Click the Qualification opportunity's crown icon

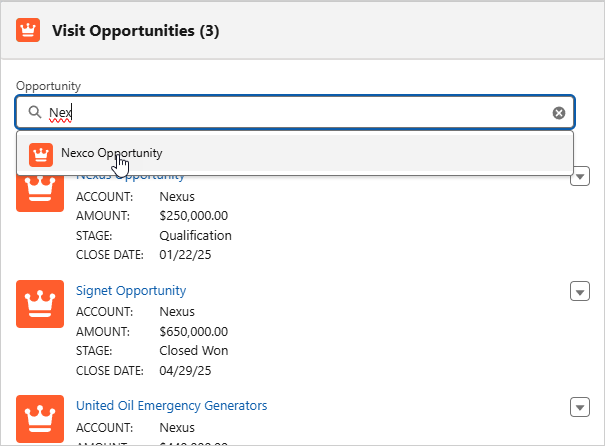[40, 193]
